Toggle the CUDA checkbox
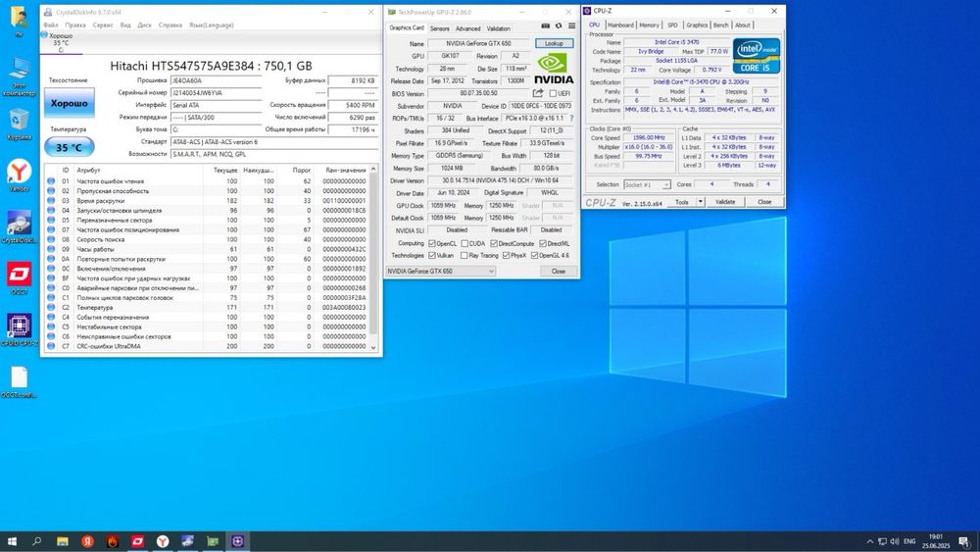Screen dimensions: 980x552 click(465, 243)
